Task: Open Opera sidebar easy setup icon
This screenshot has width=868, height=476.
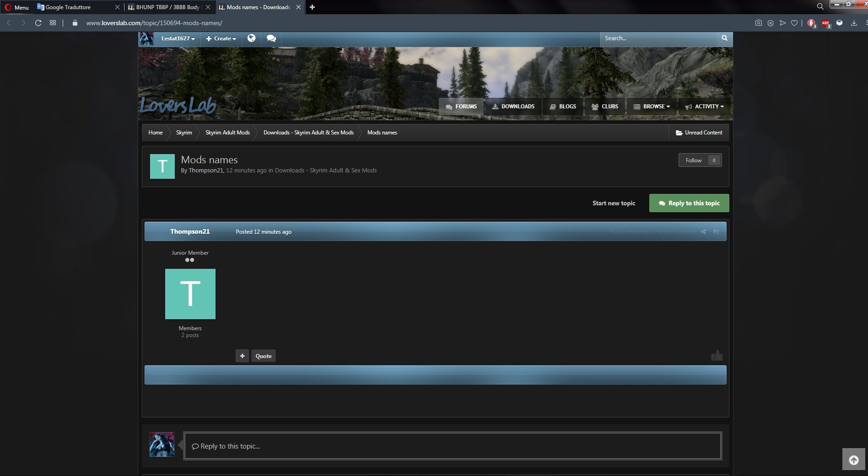Action: [x=866, y=23]
